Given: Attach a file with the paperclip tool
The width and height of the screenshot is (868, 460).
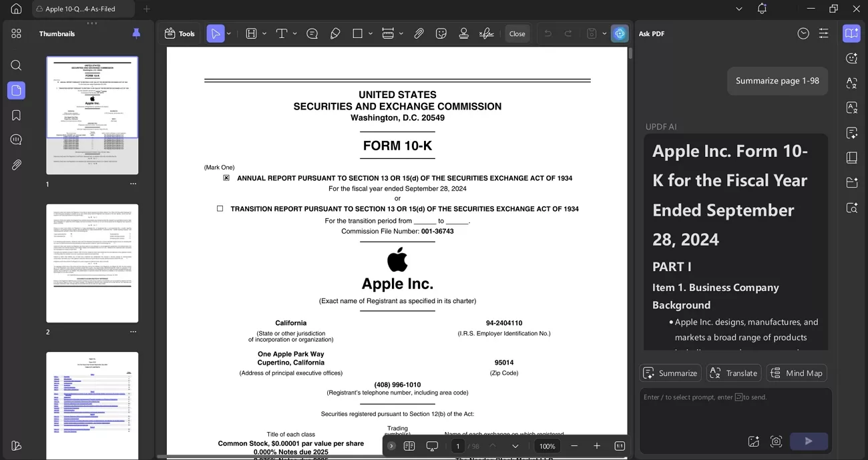Looking at the screenshot, I should [419, 33].
